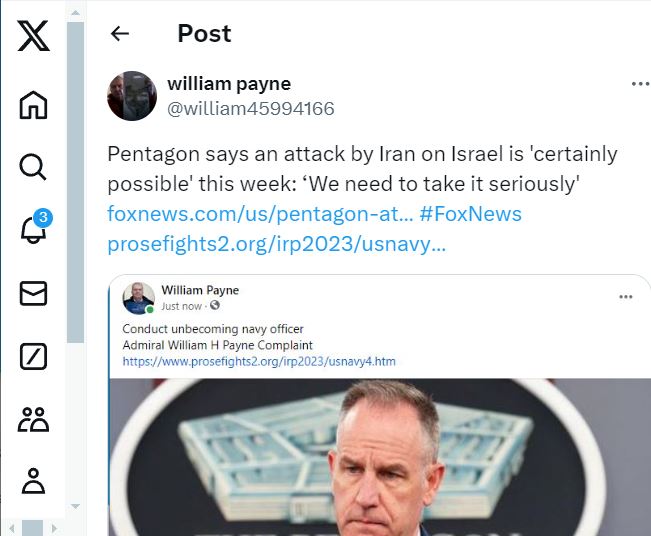Click the horizontal scrollbar right arrow
The width and height of the screenshot is (651, 536).
[x=54, y=529]
